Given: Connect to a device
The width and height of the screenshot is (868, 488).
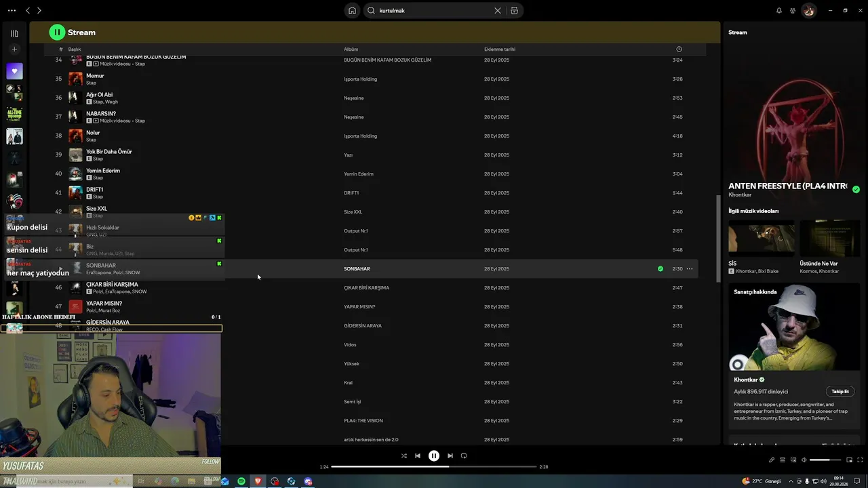Looking at the screenshot, I should [x=793, y=460].
